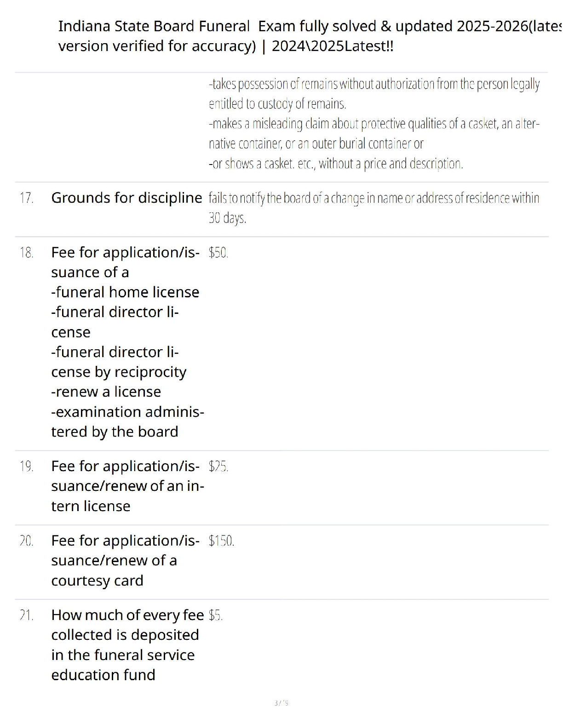This screenshot has width=563, height=728.
Task: Click the 'shows a casket without a price' line
Action: (x=336, y=164)
